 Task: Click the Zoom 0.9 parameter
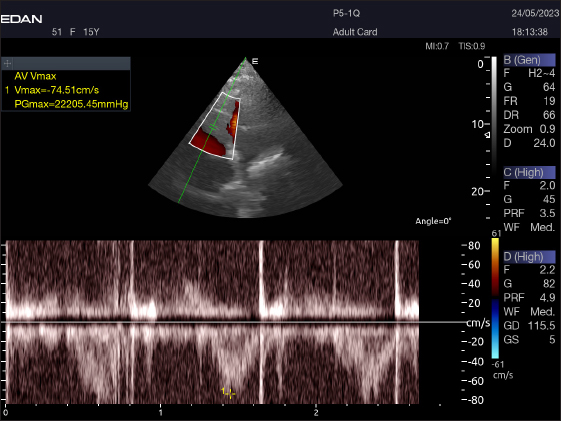(x=529, y=129)
